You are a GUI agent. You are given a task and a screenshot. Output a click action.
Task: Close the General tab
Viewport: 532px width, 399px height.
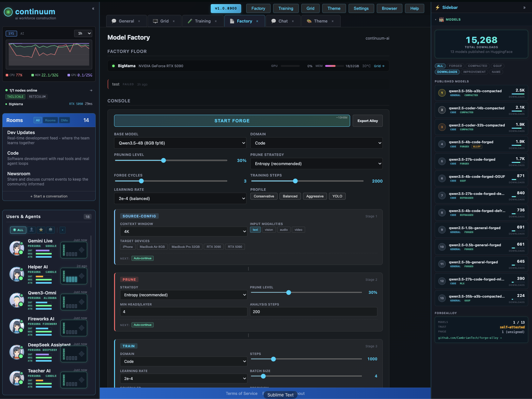click(139, 21)
